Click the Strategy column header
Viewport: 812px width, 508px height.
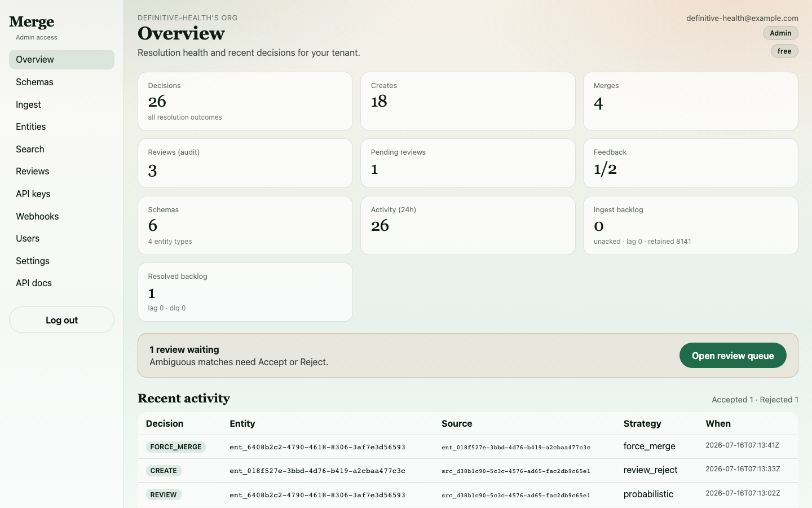coord(642,424)
